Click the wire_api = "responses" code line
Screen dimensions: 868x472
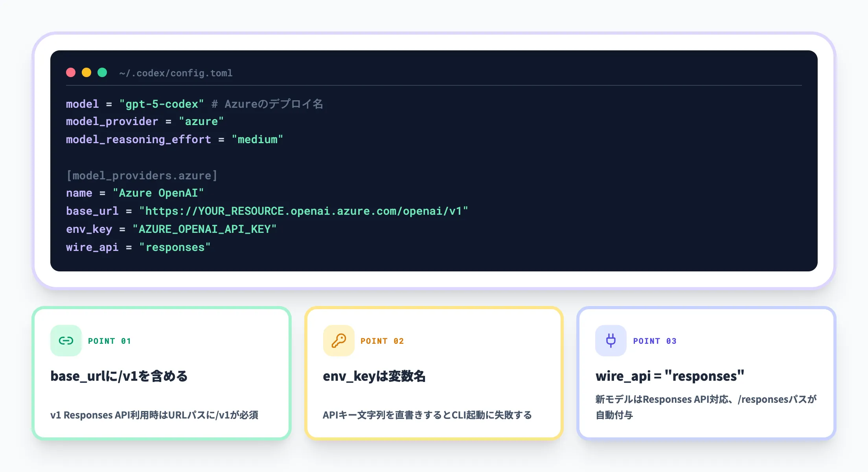138,247
